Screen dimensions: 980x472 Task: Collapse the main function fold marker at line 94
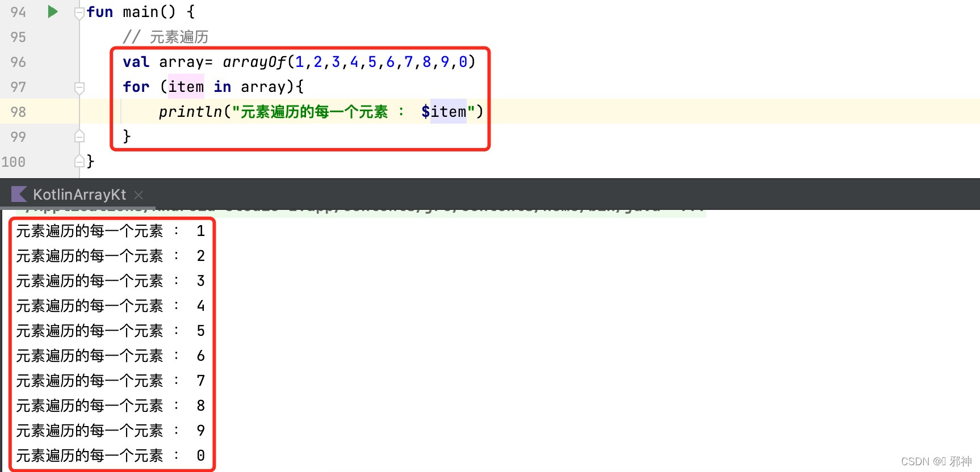(x=79, y=12)
